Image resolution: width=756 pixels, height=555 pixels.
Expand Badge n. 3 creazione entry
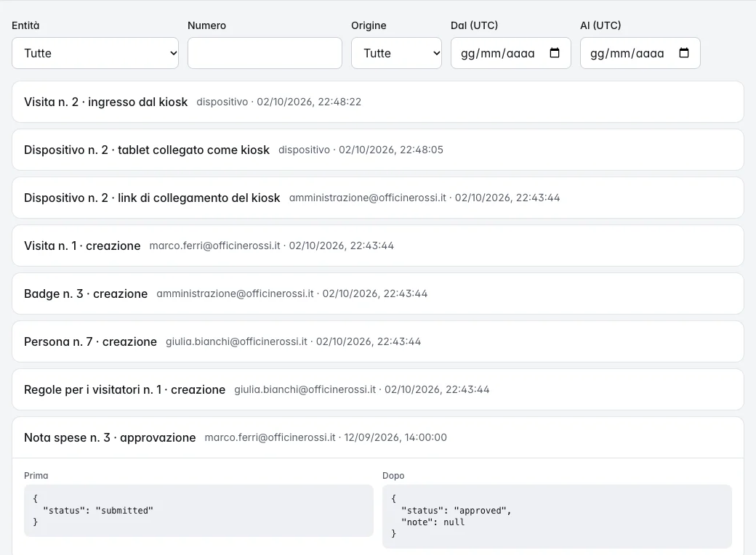click(377, 293)
